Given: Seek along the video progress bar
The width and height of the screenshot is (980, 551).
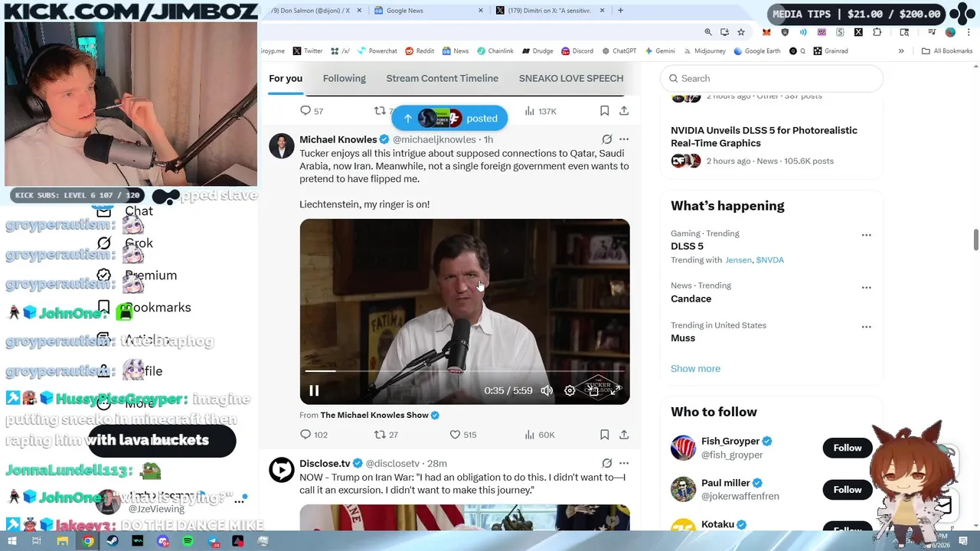Looking at the screenshot, I should 464,371.
